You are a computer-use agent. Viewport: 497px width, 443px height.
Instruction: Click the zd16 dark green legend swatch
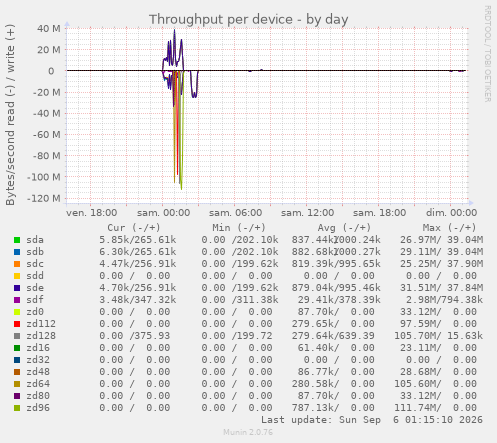tap(17, 348)
